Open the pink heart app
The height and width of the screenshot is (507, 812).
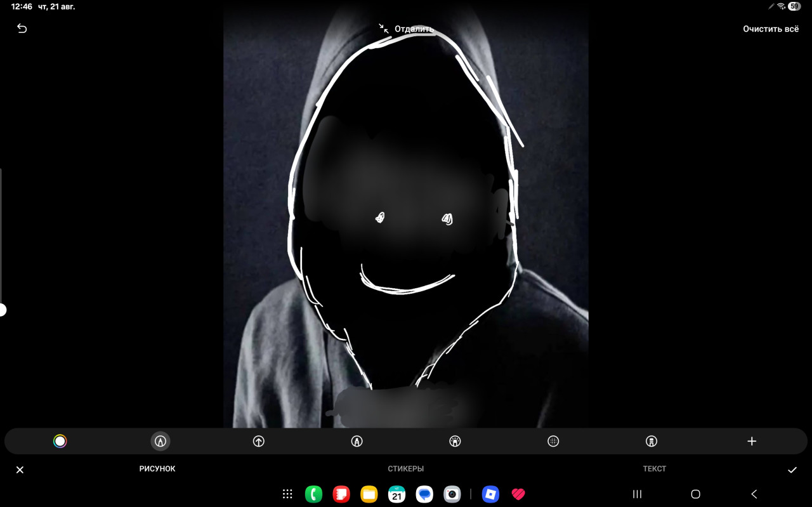click(518, 494)
